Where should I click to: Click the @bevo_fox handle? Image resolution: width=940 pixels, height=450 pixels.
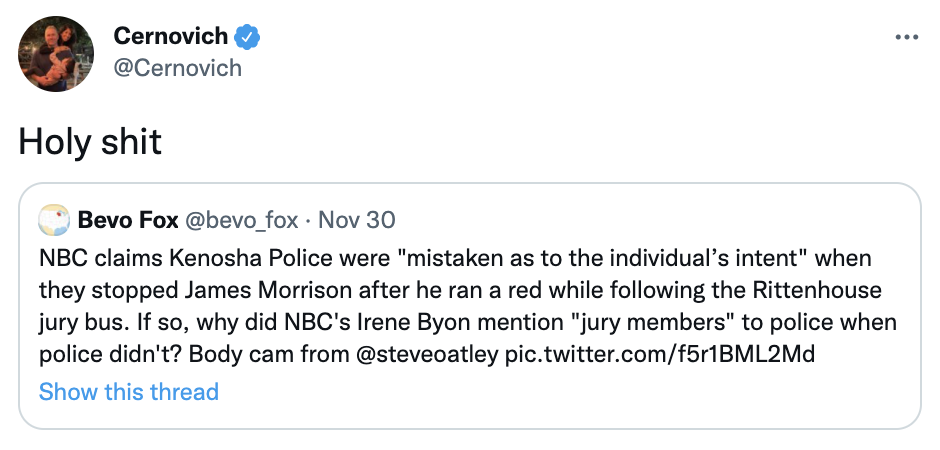click(x=241, y=219)
